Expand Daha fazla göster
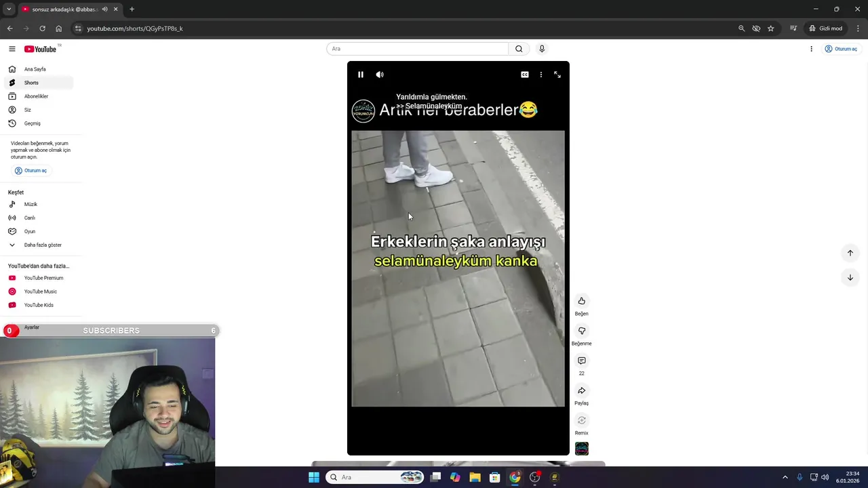Viewport: 868px width, 488px height. (38, 245)
